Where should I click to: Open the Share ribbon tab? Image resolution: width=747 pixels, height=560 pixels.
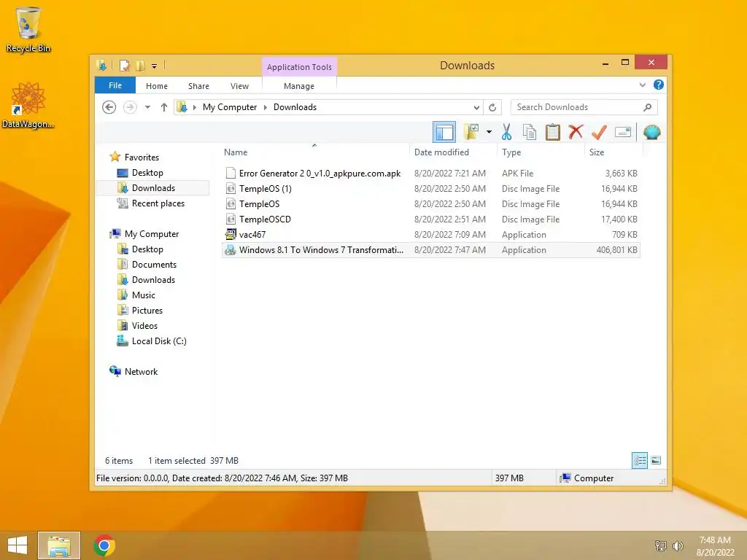198,86
